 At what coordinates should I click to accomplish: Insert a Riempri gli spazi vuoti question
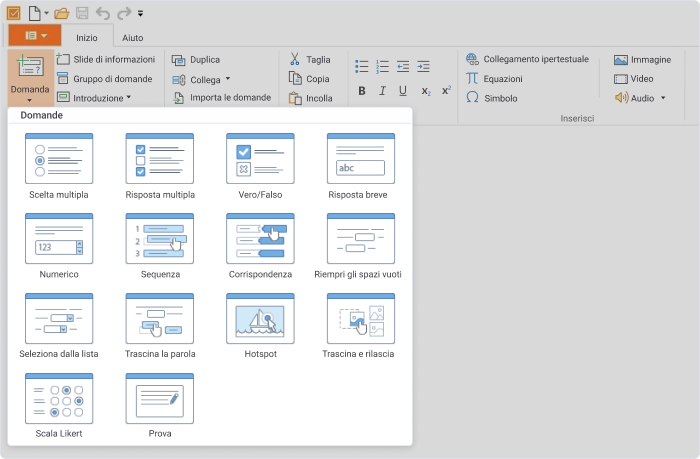point(358,246)
